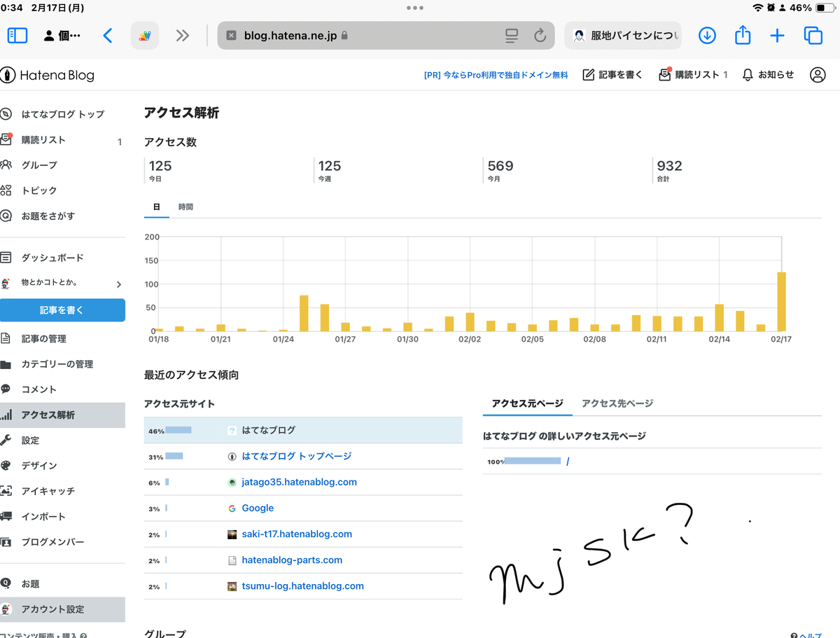The image size is (840, 638).
Task: Switch to the 時間 chart tab
Action: [x=185, y=207]
